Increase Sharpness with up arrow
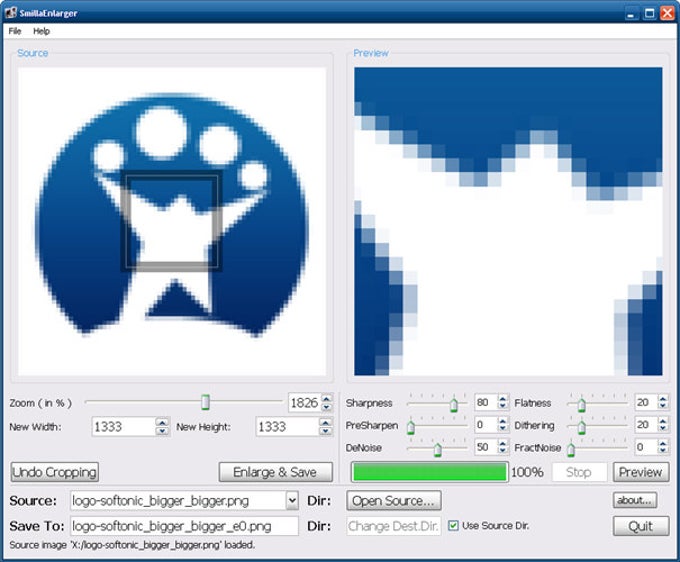 503,399
